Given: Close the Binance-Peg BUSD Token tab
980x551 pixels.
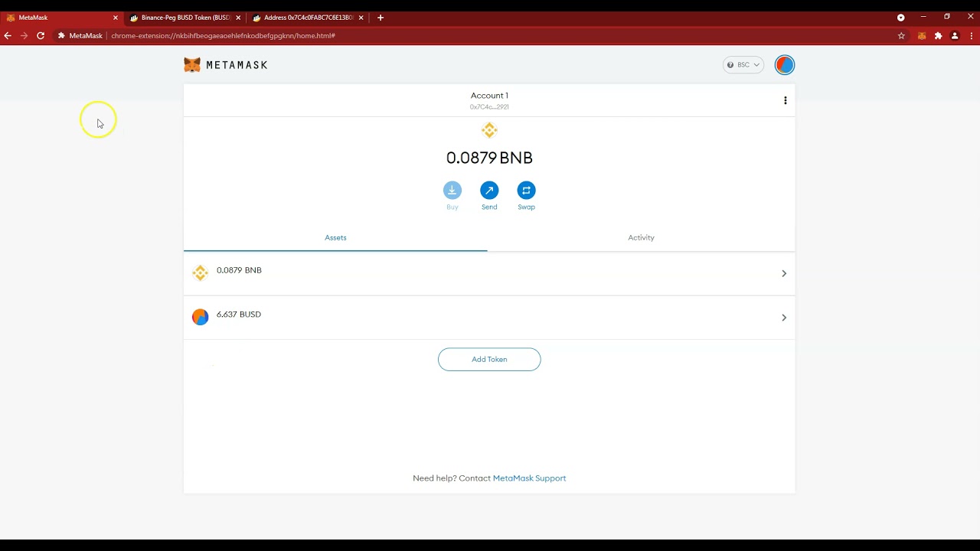Looking at the screenshot, I should (x=238, y=18).
